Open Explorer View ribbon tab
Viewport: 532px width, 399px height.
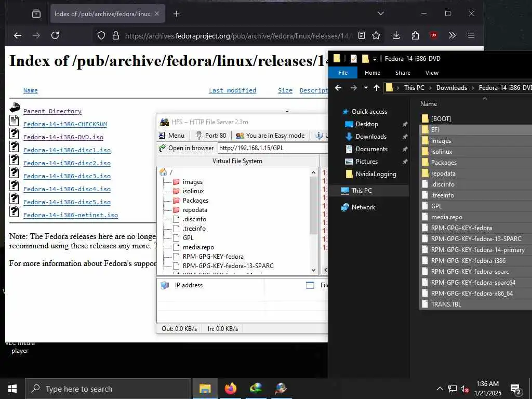[x=432, y=73]
